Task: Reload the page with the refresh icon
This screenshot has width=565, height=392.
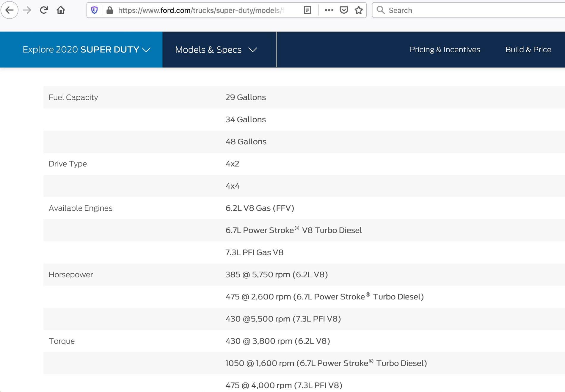Action: 44,10
